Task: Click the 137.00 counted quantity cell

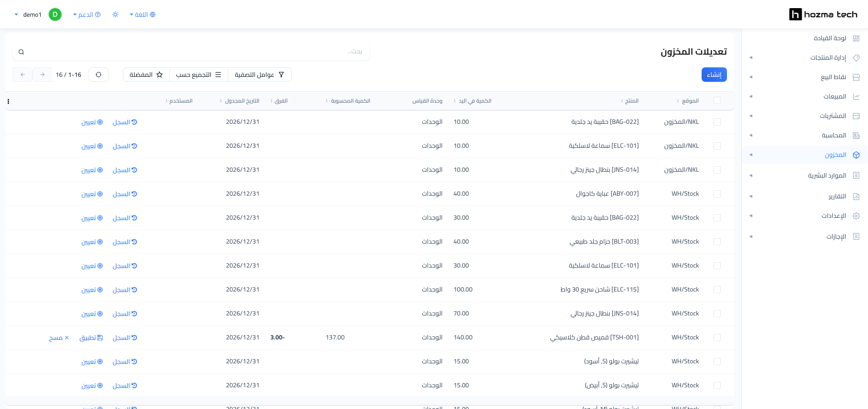Action: tap(335, 338)
